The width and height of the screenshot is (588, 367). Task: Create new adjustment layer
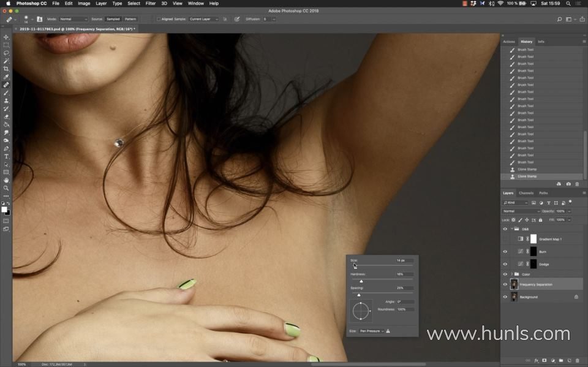[552, 361]
